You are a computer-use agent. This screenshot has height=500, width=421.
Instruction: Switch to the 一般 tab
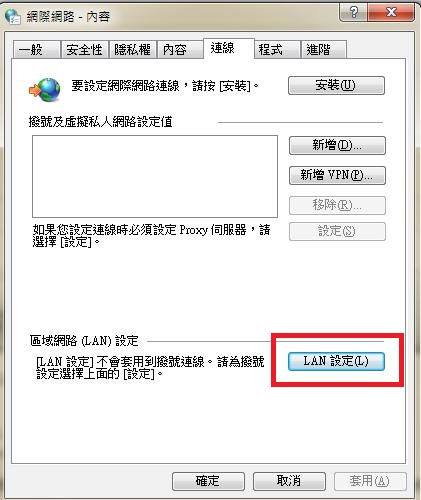click(37, 50)
